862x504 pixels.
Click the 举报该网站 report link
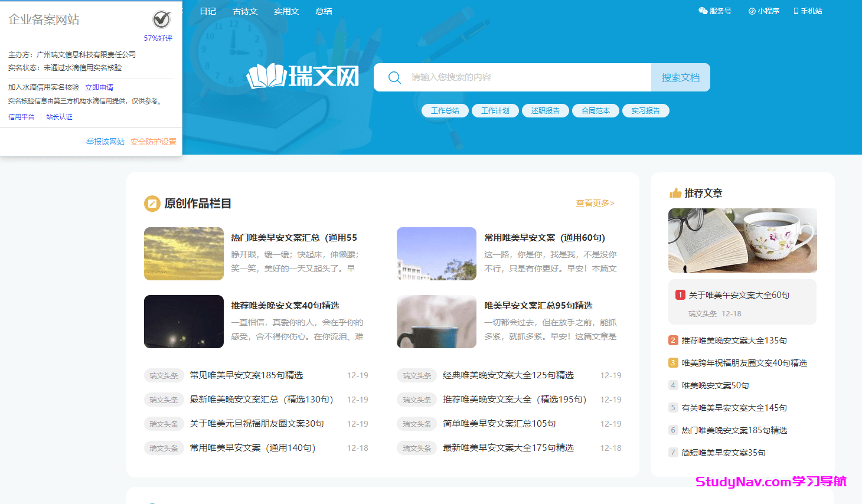[x=105, y=142]
